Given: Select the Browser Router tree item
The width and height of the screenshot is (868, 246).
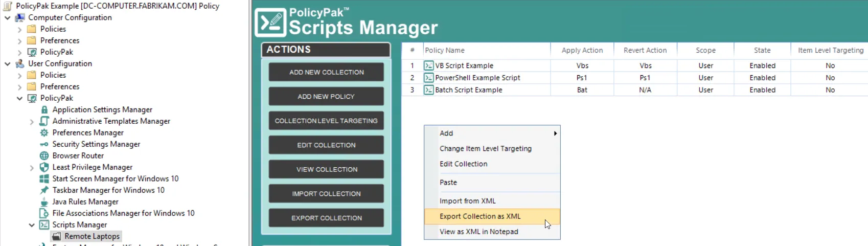Looking at the screenshot, I should point(78,155).
